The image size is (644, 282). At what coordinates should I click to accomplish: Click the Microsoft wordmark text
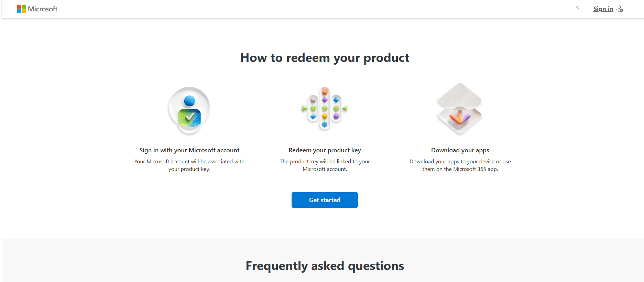click(43, 9)
